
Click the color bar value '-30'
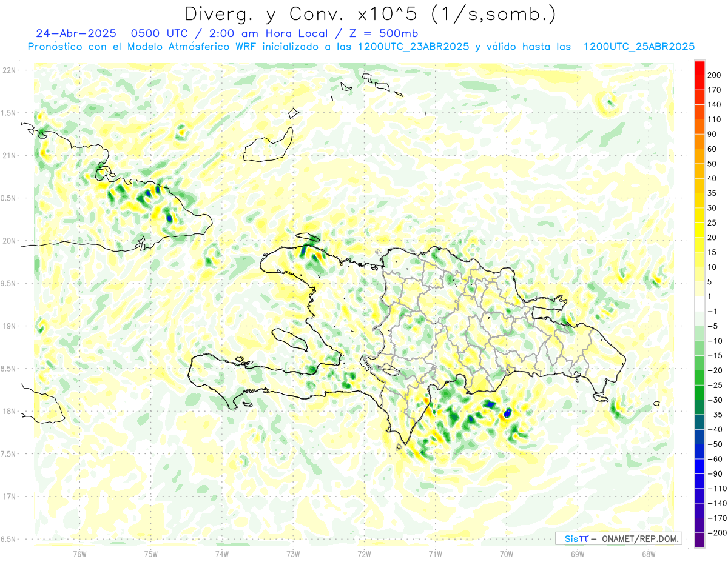[x=716, y=400]
